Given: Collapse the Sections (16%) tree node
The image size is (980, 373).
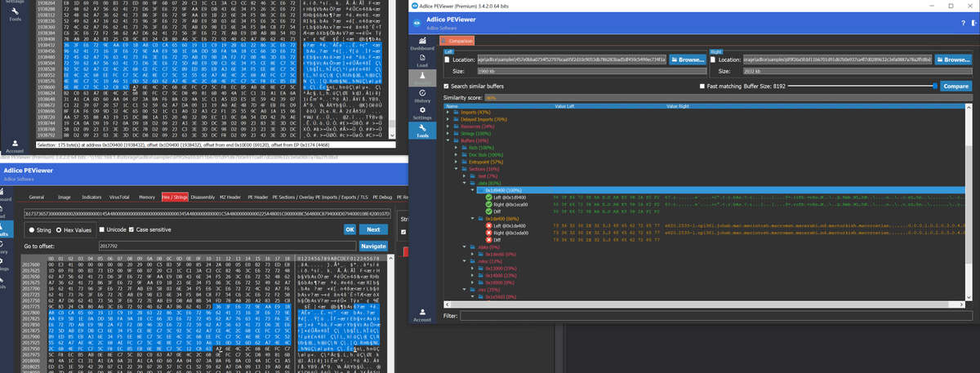Looking at the screenshot, I should (456, 169).
